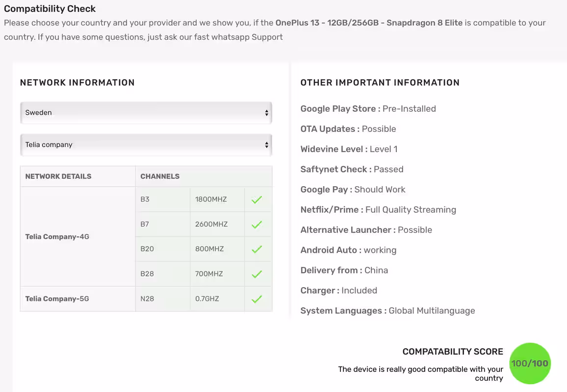Open the Telia company provider dropdown
Viewport: 567px width, 392px height.
[146, 145]
